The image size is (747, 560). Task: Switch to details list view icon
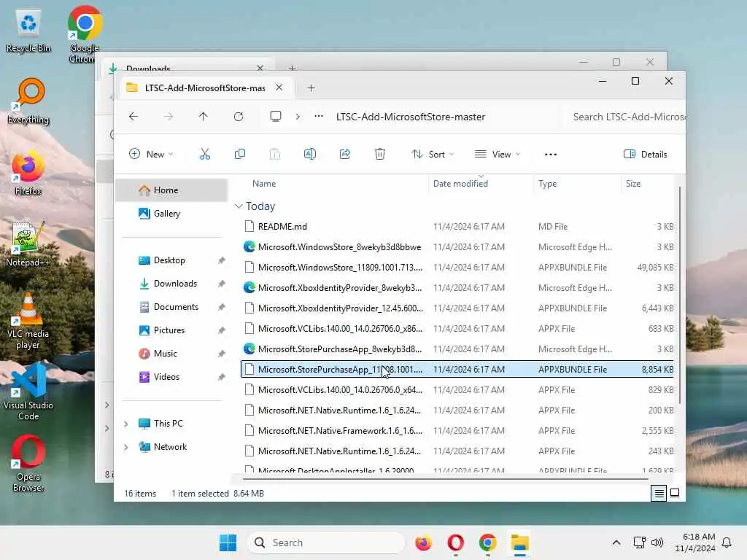(x=659, y=494)
